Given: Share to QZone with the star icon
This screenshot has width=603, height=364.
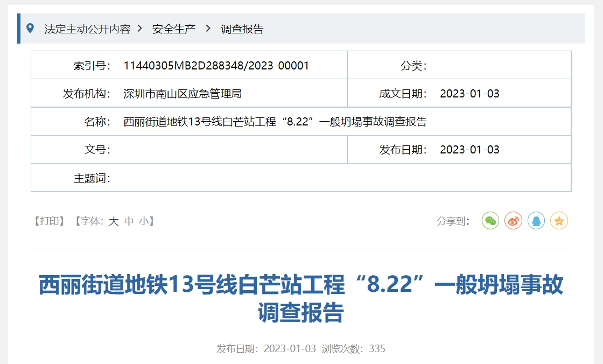Looking at the screenshot, I should 559,221.
